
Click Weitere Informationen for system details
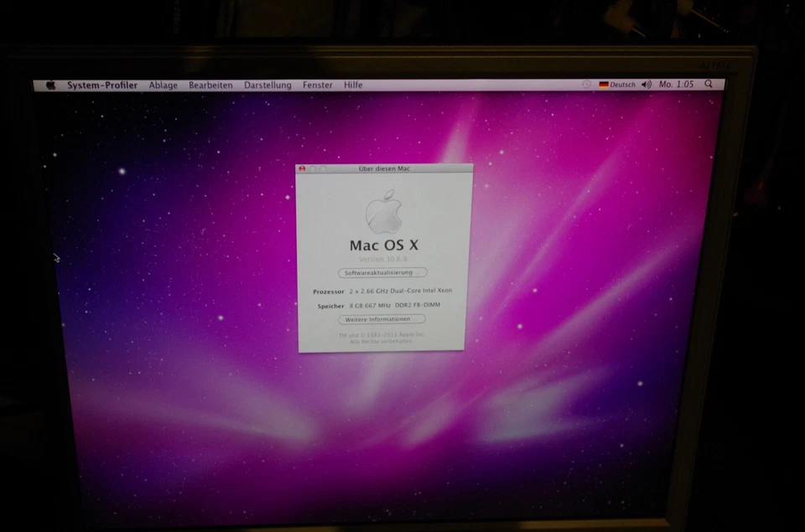click(382, 319)
